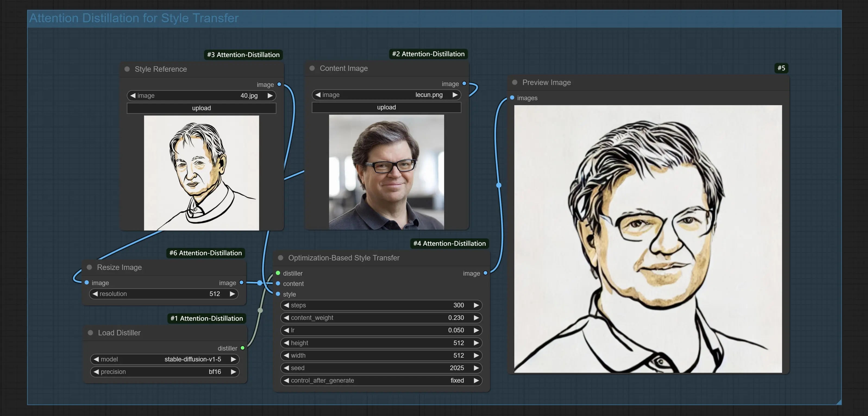
Task: Select previous image before 40.jpg with left arrow
Action: pos(133,96)
